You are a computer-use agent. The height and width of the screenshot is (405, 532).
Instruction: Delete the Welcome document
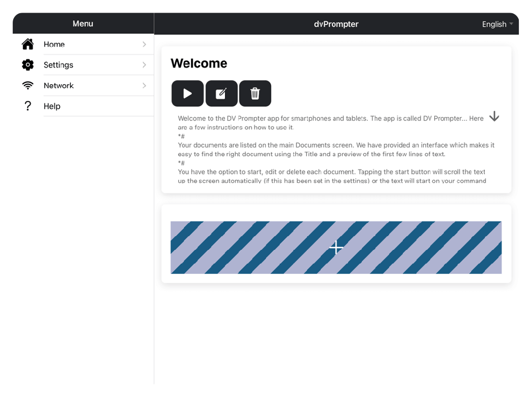coord(255,93)
